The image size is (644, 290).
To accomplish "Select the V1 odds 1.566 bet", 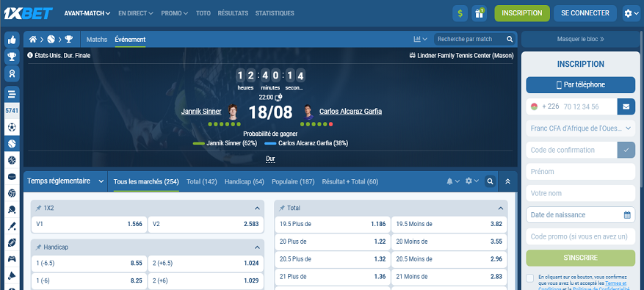I will pyautogui.click(x=89, y=224).
